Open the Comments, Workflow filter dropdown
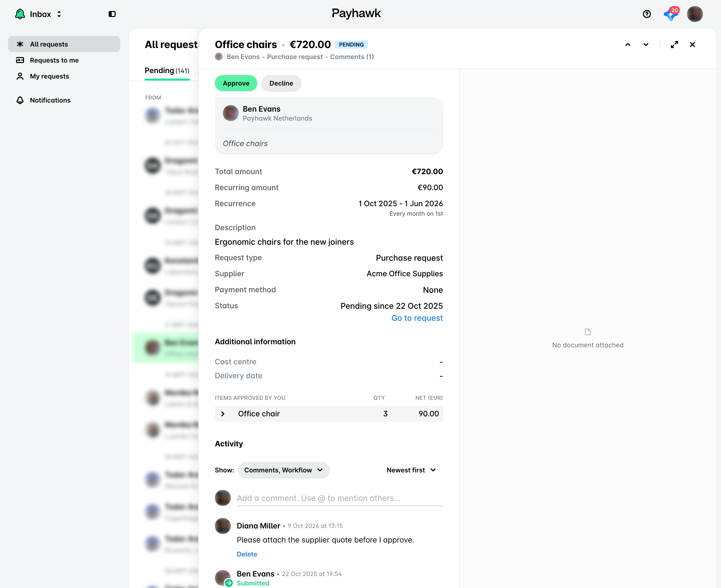 (x=284, y=470)
